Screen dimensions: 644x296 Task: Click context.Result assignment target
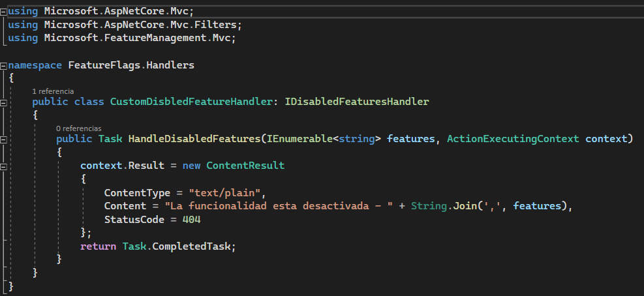pyautogui.click(x=123, y=166)
